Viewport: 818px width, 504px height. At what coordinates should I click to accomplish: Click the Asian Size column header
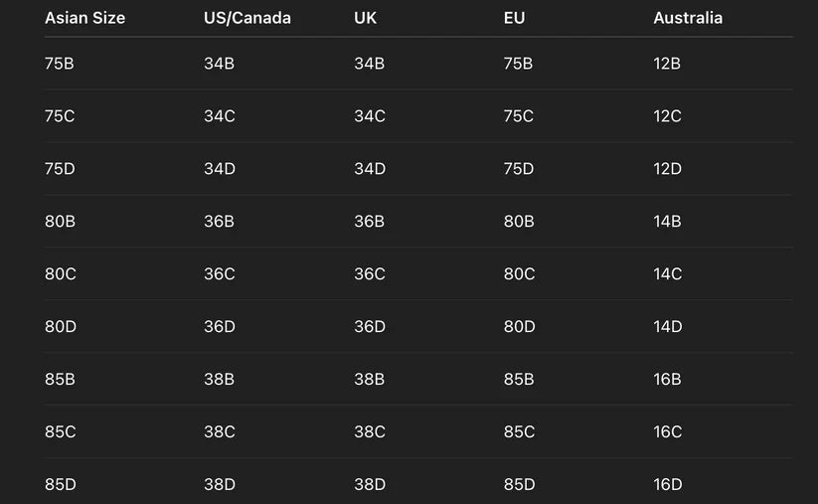(x=84, y=18)
